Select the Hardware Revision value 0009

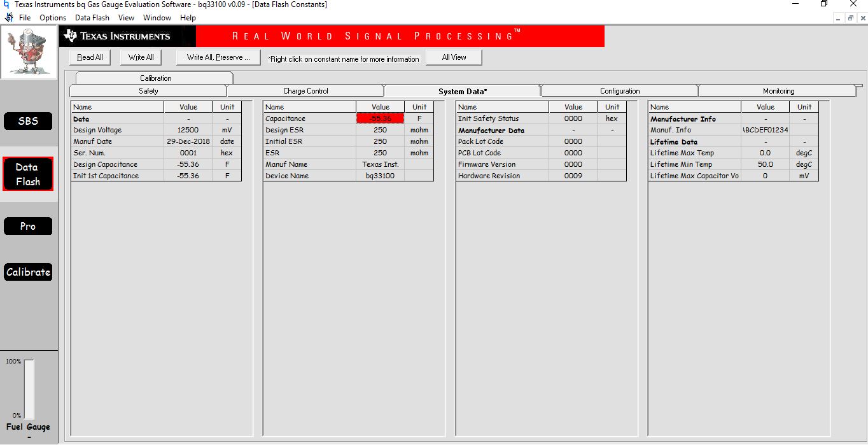tap(573, 176)
